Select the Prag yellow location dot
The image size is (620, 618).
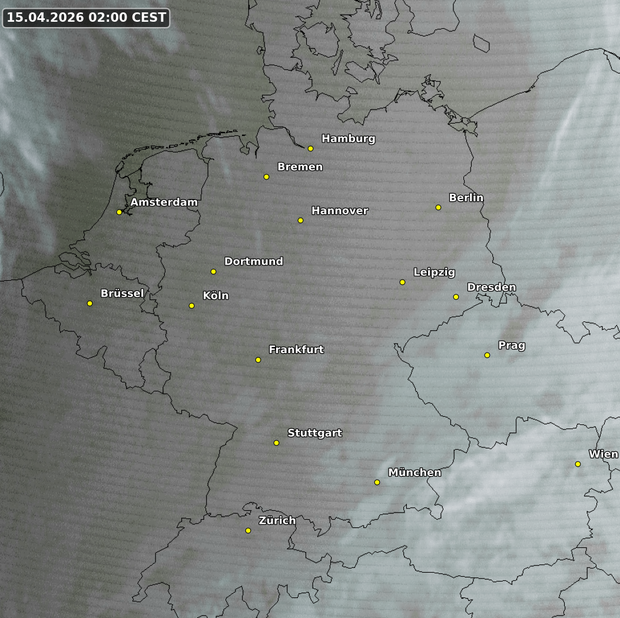pos(487,355)
